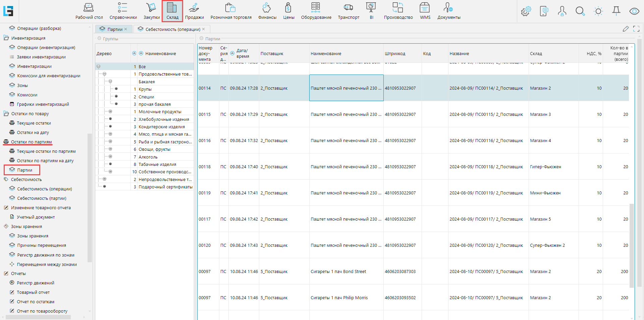
Task: Collapse the Группы panel
Action: pos(99,39)
